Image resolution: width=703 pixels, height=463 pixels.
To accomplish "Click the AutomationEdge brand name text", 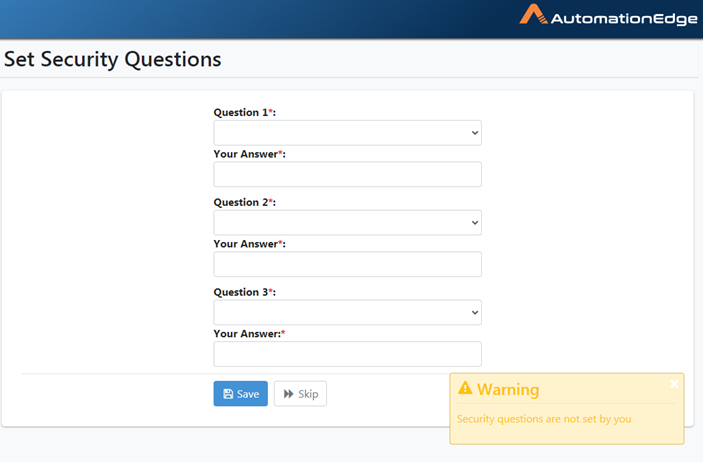I will (x=624, y=19).
